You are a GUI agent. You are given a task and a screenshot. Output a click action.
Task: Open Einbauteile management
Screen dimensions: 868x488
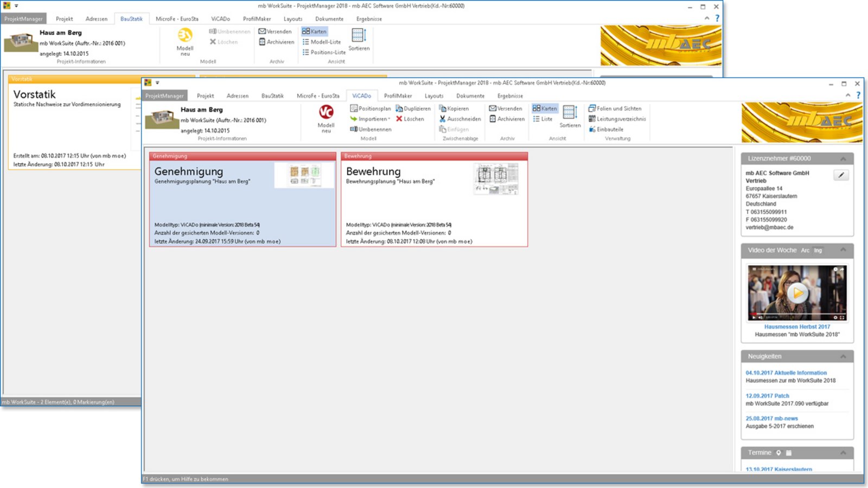[x=606, y=129]
